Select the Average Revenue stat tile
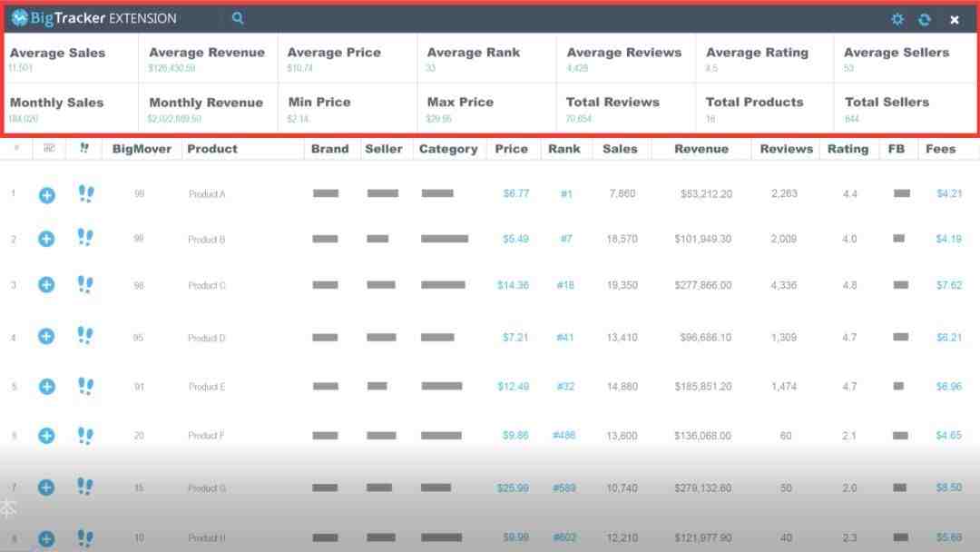The height and width of the screenshot is (552, 980). 208,58
